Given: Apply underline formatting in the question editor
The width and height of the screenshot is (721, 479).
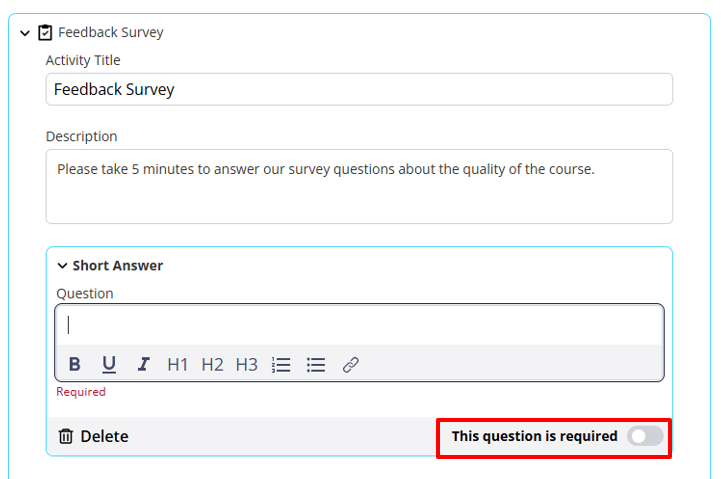Looking at the screenshot, I should (109, 365).
